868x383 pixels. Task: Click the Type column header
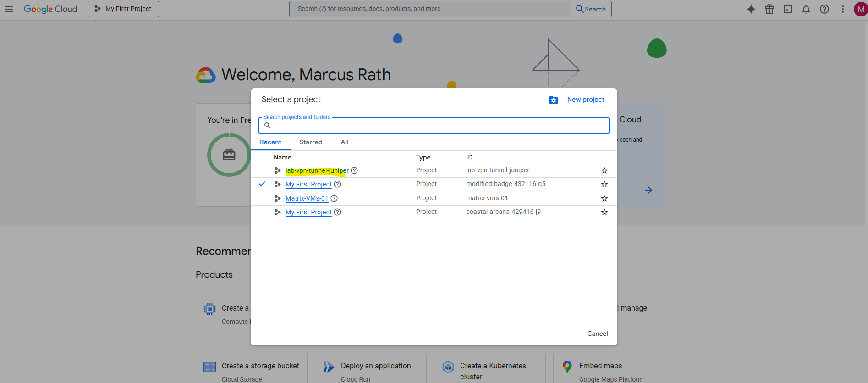[x=423, y=157]
